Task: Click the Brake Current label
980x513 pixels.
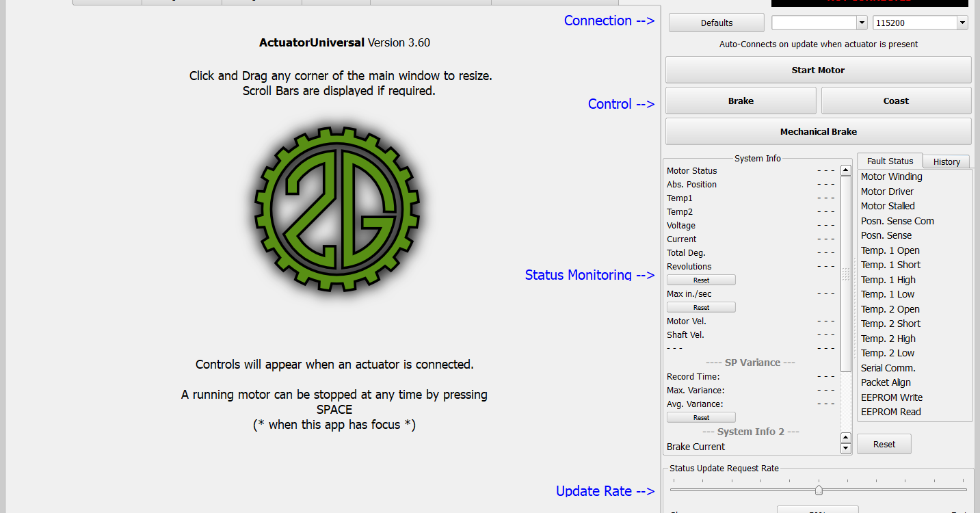Action: [696, 447]
